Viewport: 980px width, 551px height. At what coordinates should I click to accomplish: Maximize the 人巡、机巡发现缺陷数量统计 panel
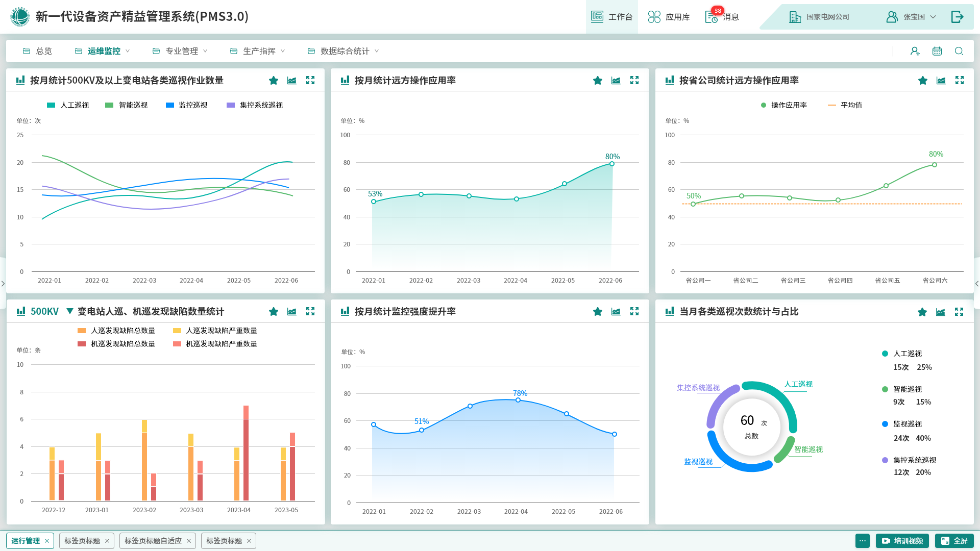pos(310,312)
